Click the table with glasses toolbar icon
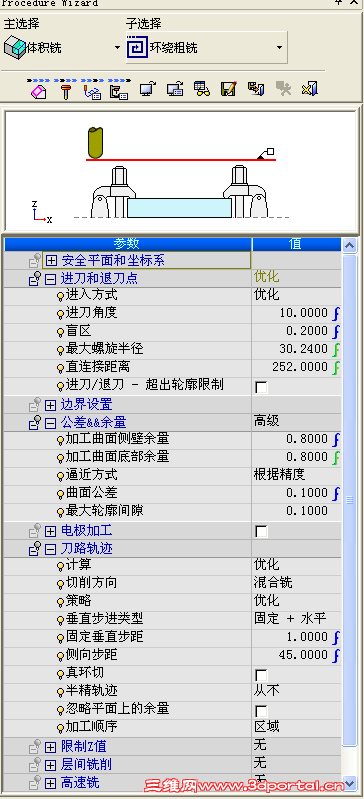364x799 pixels. click(202, 89)
